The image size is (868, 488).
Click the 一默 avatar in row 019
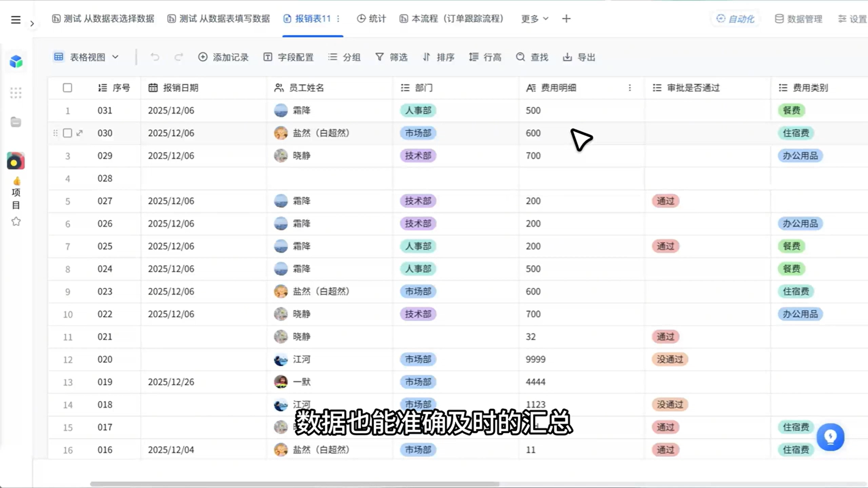pos(281,382)
